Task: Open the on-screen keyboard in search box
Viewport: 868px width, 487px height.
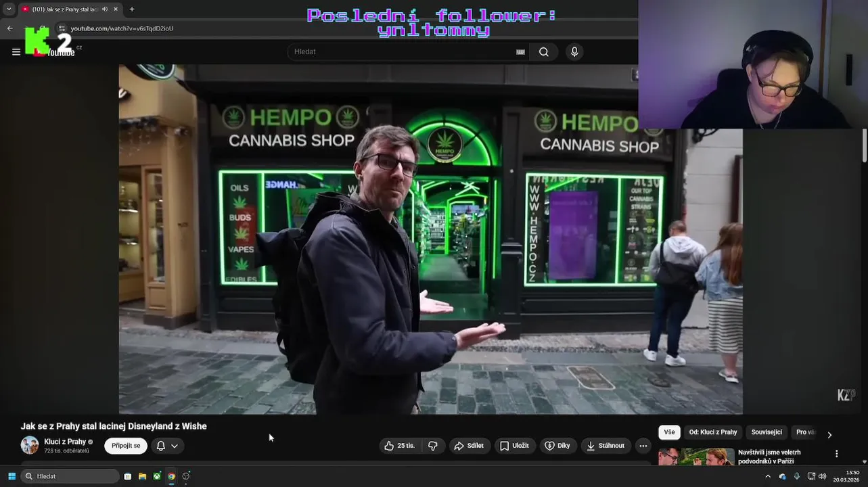Action: click(x=520, y=52)
